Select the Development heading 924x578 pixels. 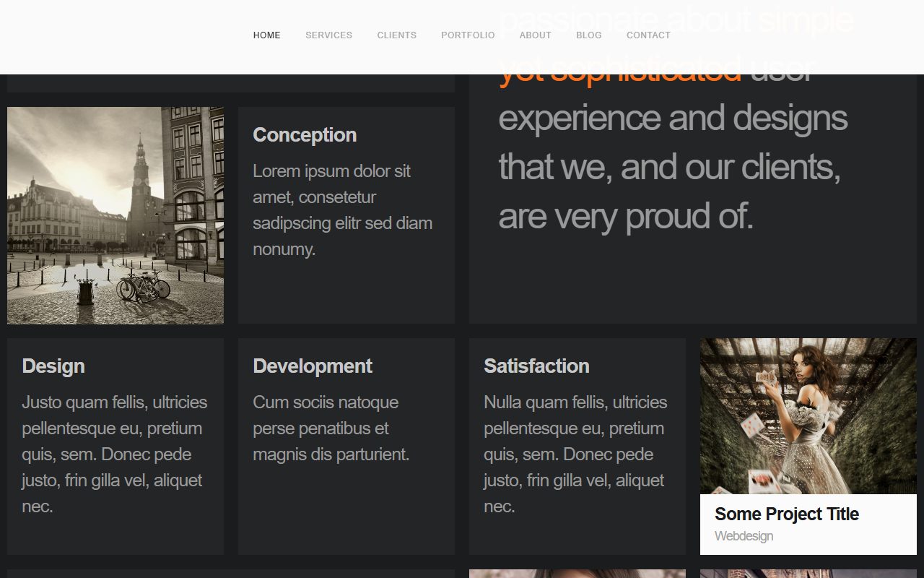tap(313, 366)
